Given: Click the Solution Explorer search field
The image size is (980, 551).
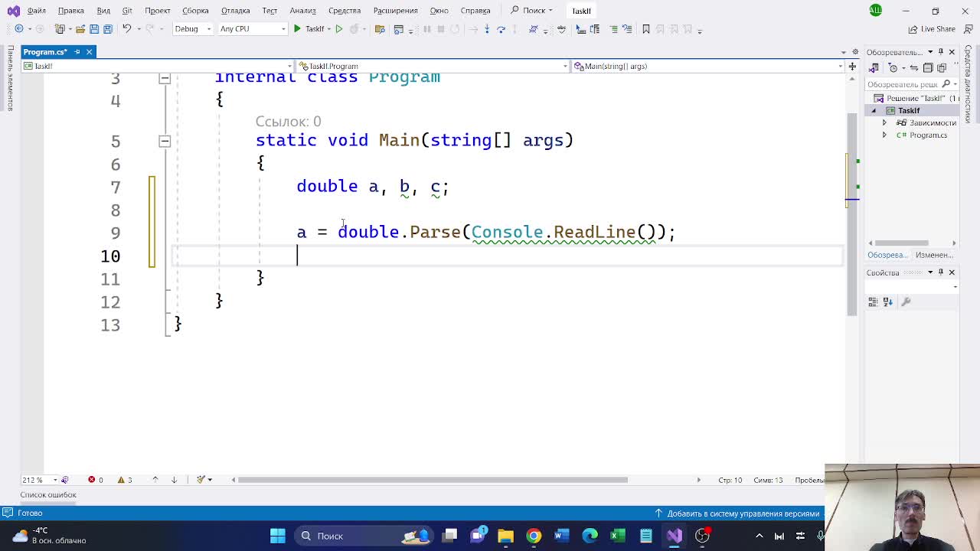Looking at the screenshot, I should point(911,84).
